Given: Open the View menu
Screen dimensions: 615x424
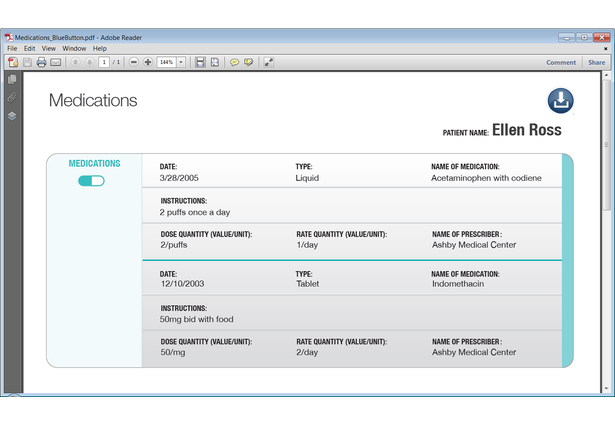Looking at the screenshot, I should [49, 48].
